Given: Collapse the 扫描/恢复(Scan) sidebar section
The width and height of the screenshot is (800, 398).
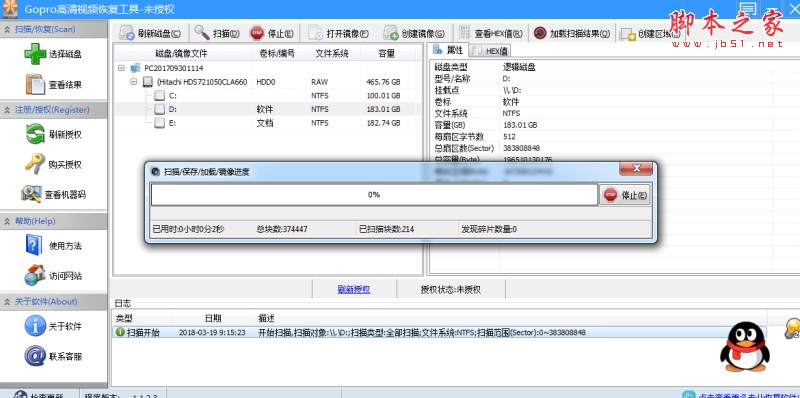Looking at the screenshot, I should click(7, 29).
